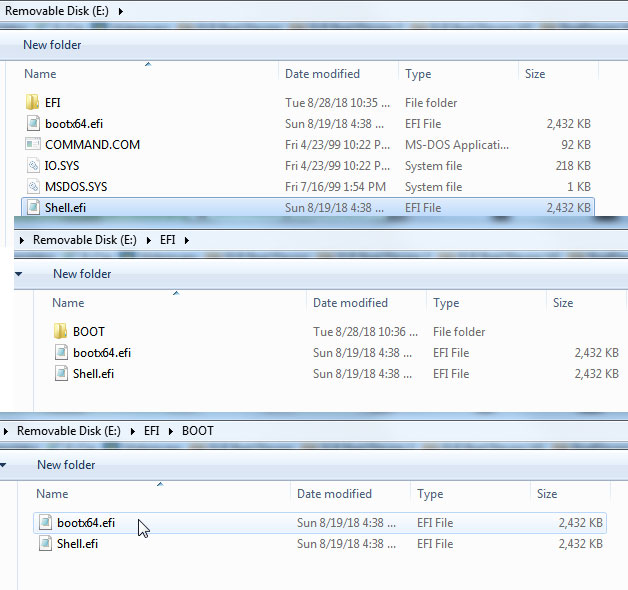The width and height of the screenshot is (628, 590).
Task: Sort by Name column in E:\EFI window
Action: 68,303
